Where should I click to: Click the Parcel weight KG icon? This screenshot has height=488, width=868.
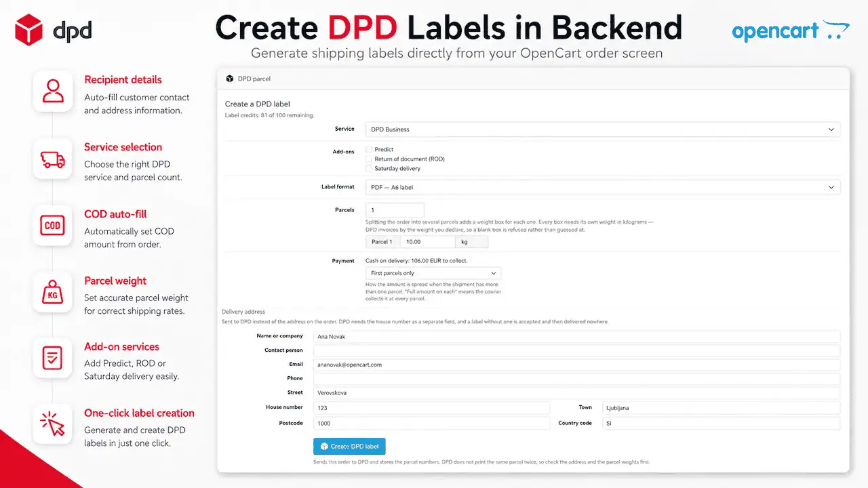53,293
